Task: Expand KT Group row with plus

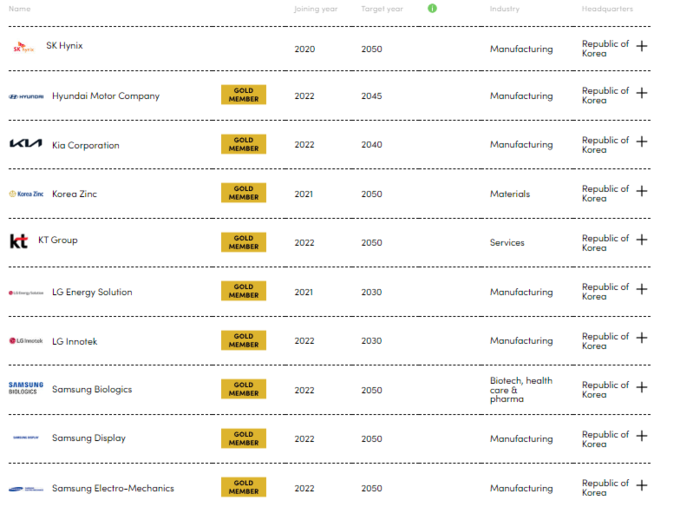Action: (642, 239)
